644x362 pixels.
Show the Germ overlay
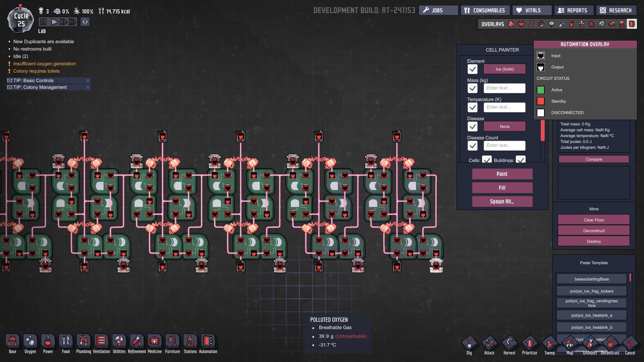[592, 24]
